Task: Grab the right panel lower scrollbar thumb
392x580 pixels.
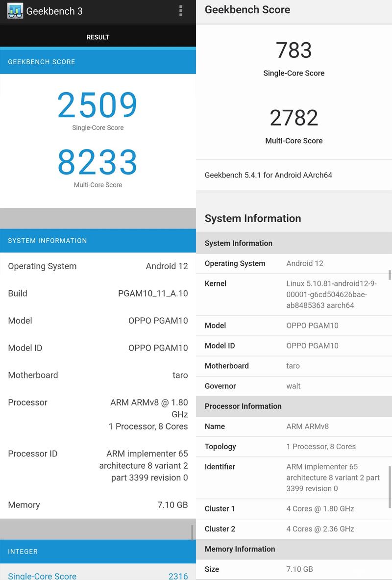Action: pyautogui.click(x=390, y=487)
